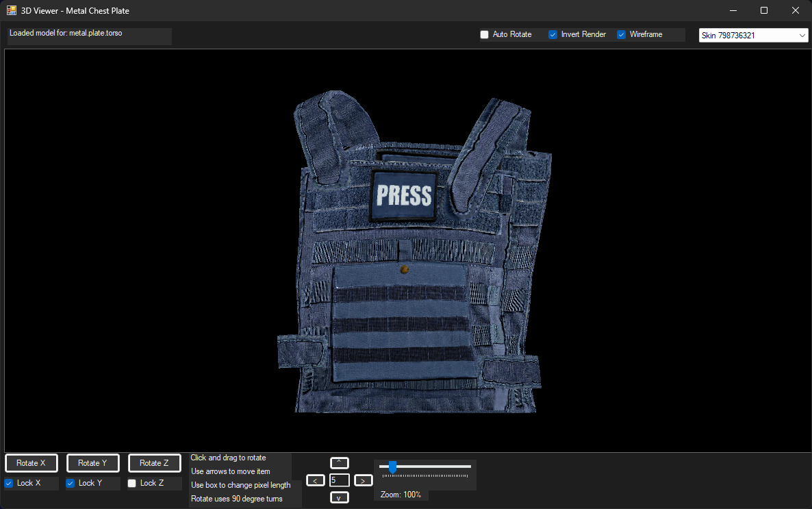Click the PRESS patch on the vest model

click(403, 197)
